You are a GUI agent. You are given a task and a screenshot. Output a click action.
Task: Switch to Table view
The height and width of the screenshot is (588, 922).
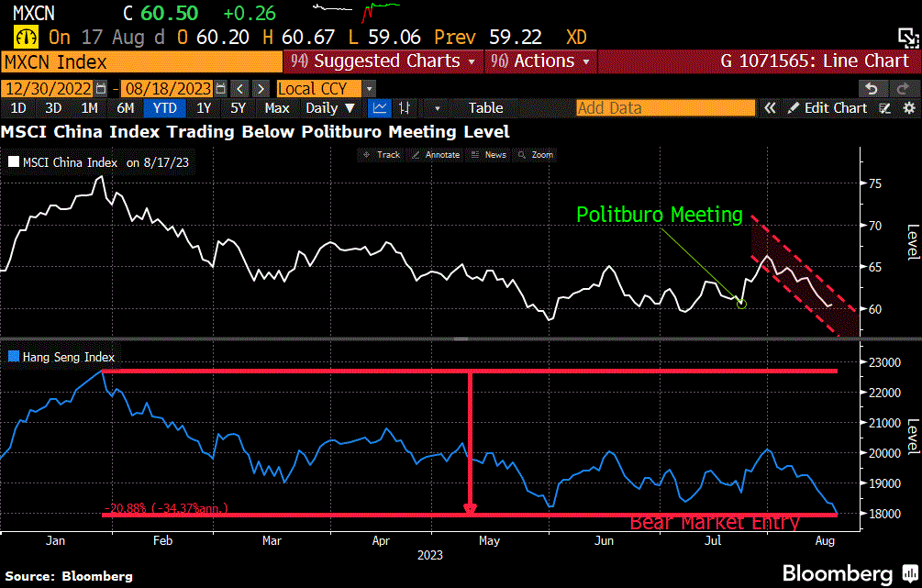(x=485, y=108)
